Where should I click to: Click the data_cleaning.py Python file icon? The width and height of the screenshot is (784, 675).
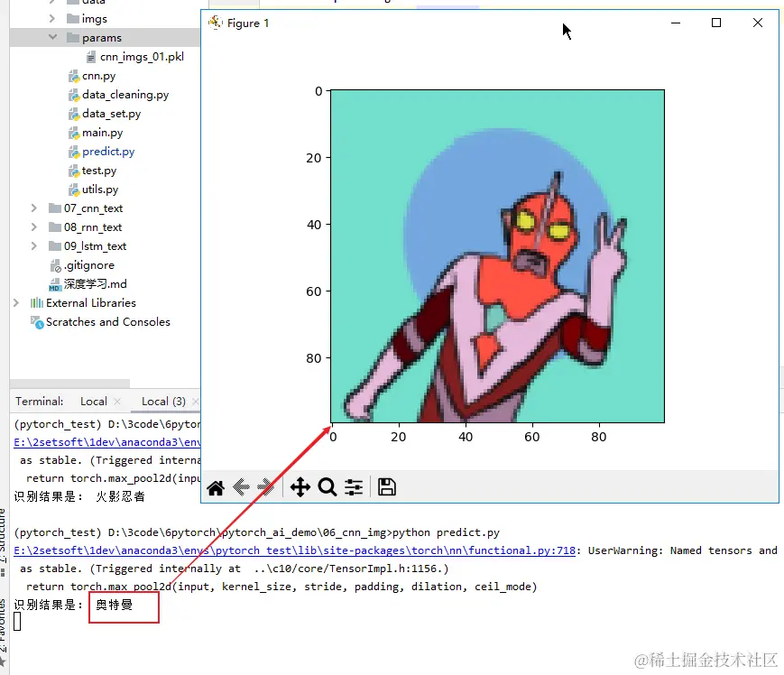(x=74, y=95)
